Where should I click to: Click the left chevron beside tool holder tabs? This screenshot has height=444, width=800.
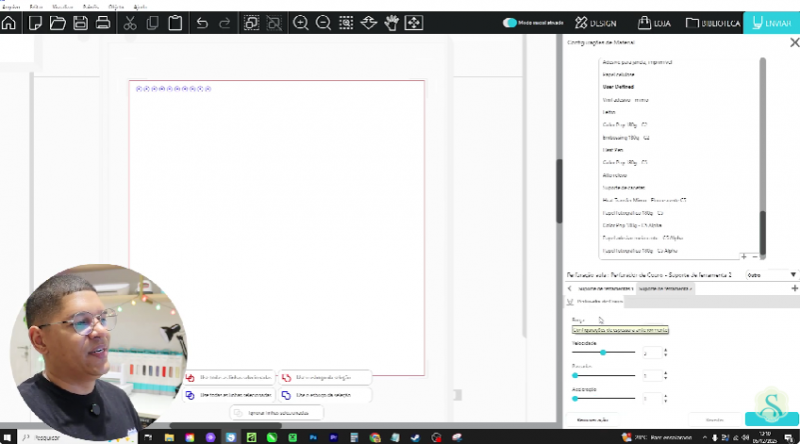coord(570,288)
